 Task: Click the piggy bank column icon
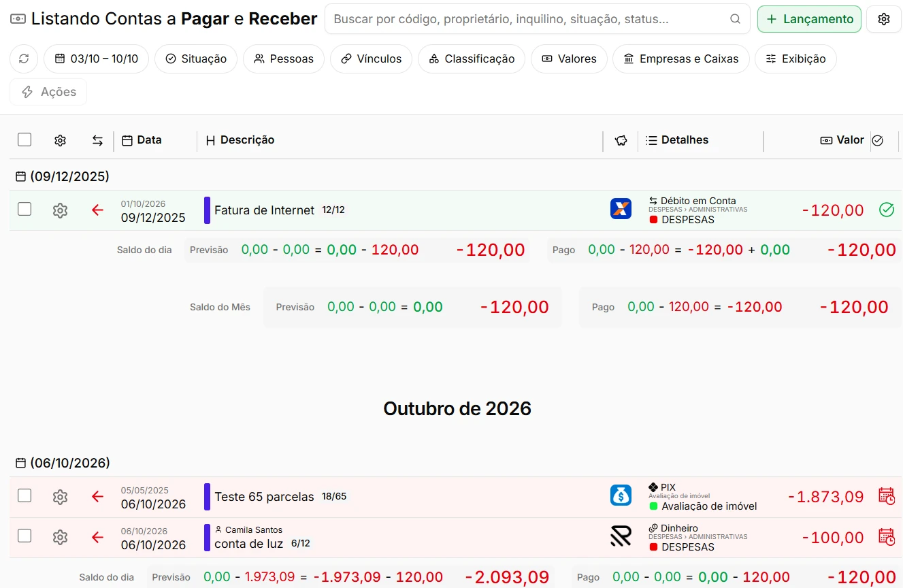(x=621, y=140)
